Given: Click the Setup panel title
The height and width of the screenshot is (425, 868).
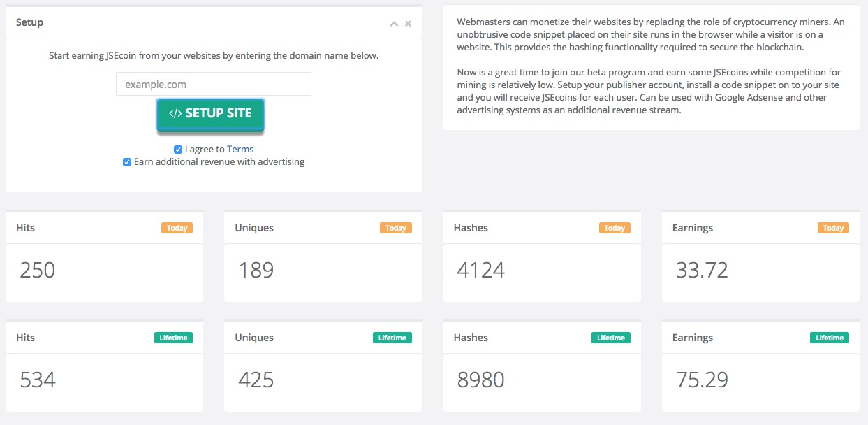Looking at the screenshot, I should point(29,22).
